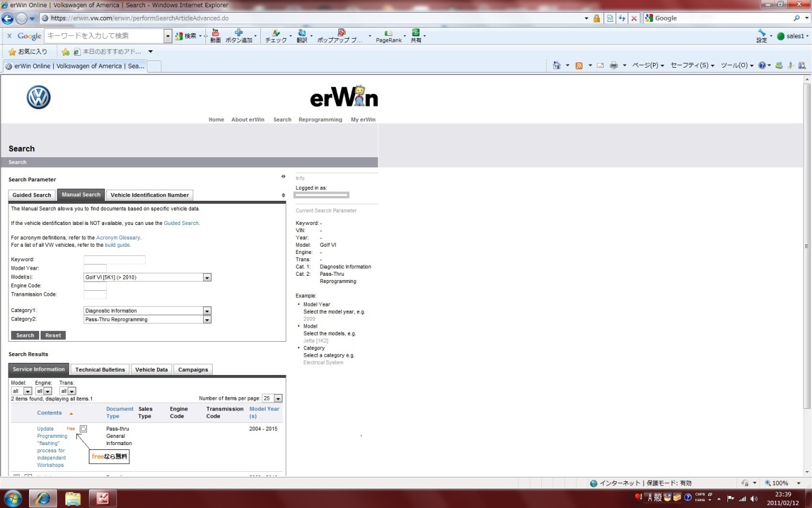Viewport: 812px width, 508px height.
Task: Open the Acronym Glossary link
Action: click(x=118, y=238)
